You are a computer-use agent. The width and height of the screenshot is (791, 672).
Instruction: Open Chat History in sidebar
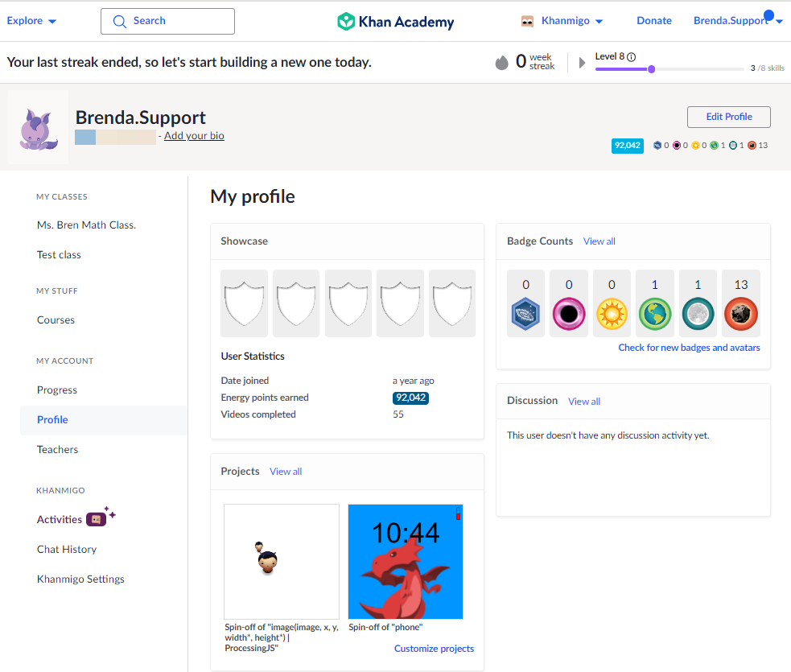click(67, 549)
